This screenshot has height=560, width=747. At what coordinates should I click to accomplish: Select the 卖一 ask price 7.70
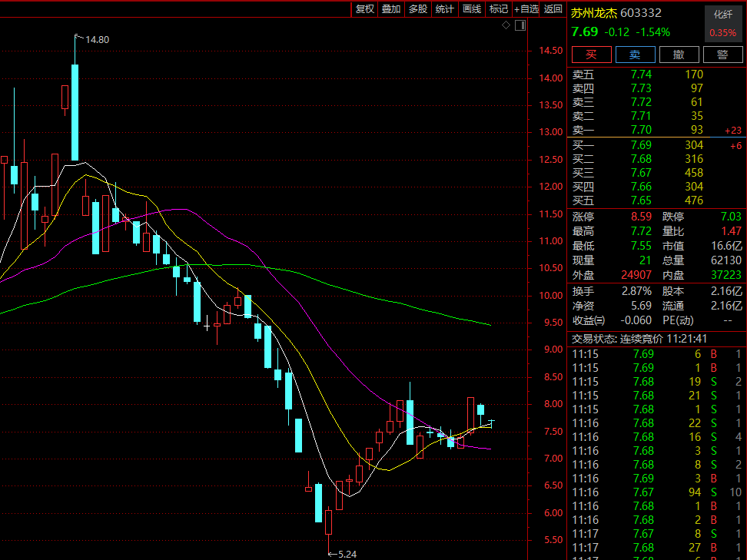click(x=641, y=130)
